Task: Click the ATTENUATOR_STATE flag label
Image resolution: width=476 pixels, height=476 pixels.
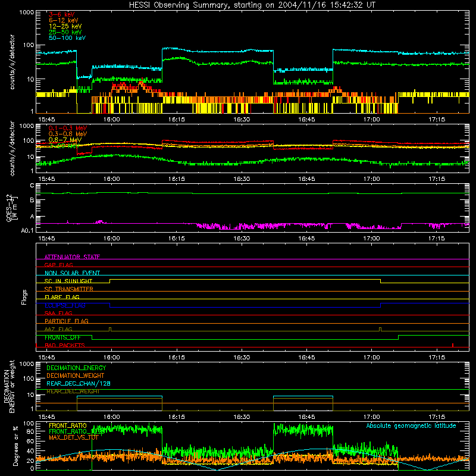Action: [72, 257]
